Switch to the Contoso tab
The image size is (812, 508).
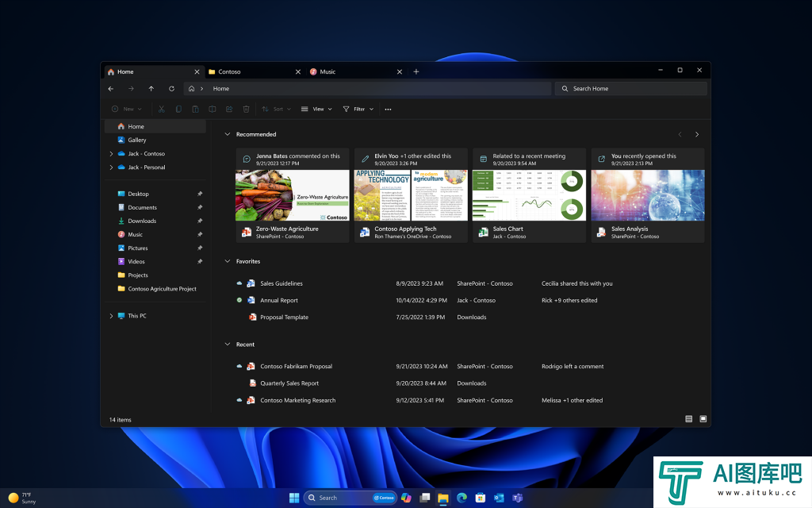pyautogui.click(x=255, y=72)
